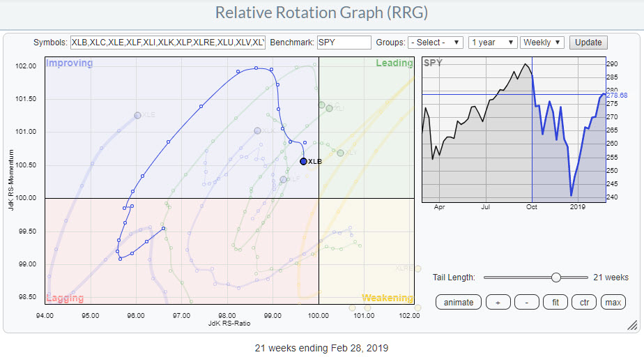
Task: Click the ctr center button
Action: pyautogui.click(x=584, y=303)
